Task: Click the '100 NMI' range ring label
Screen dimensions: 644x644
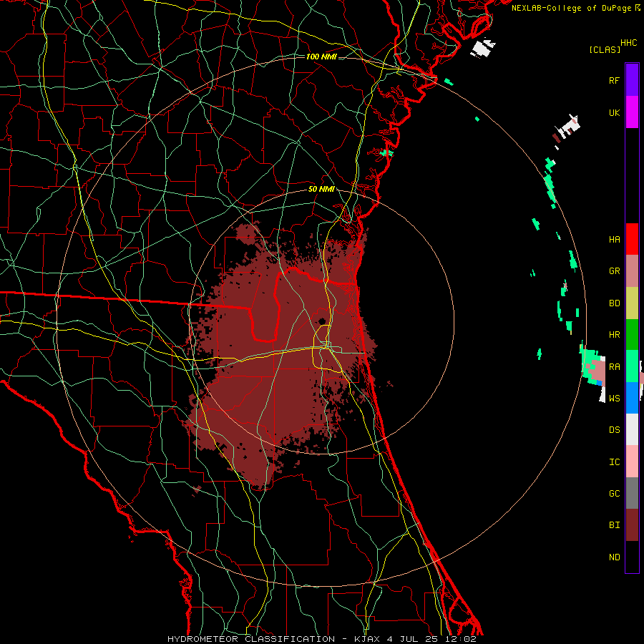Action: point(321,57)
